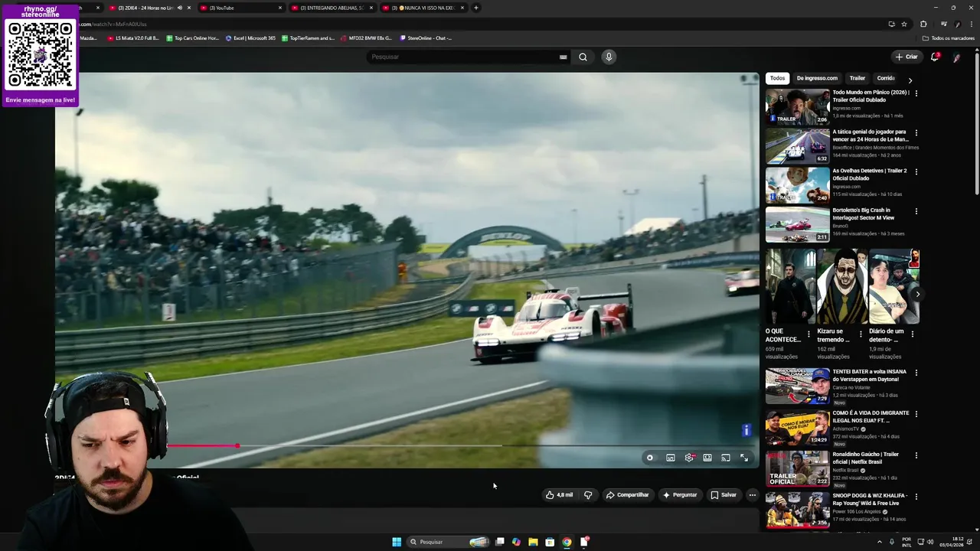Open A tática genial do jogador video thumbnail
Image resolution: width=980 pixels, height=551 pixels.
[x=797, y=145]
